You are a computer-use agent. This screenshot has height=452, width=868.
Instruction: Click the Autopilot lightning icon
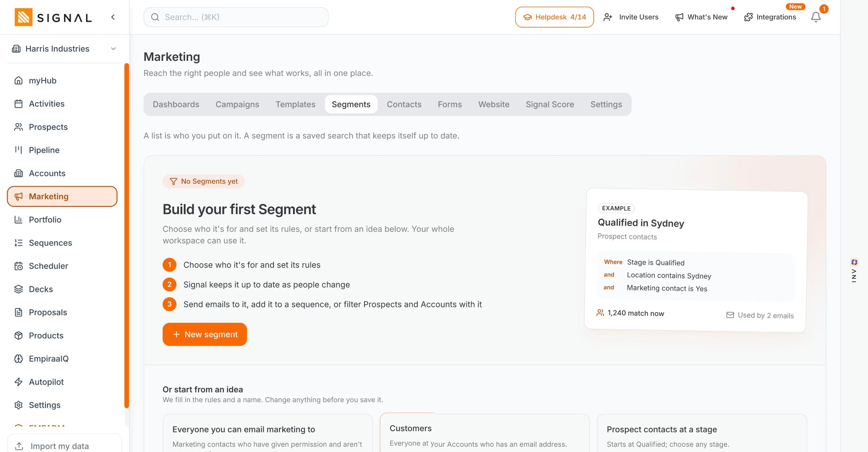pyautogui.click(x=19, y=382)
